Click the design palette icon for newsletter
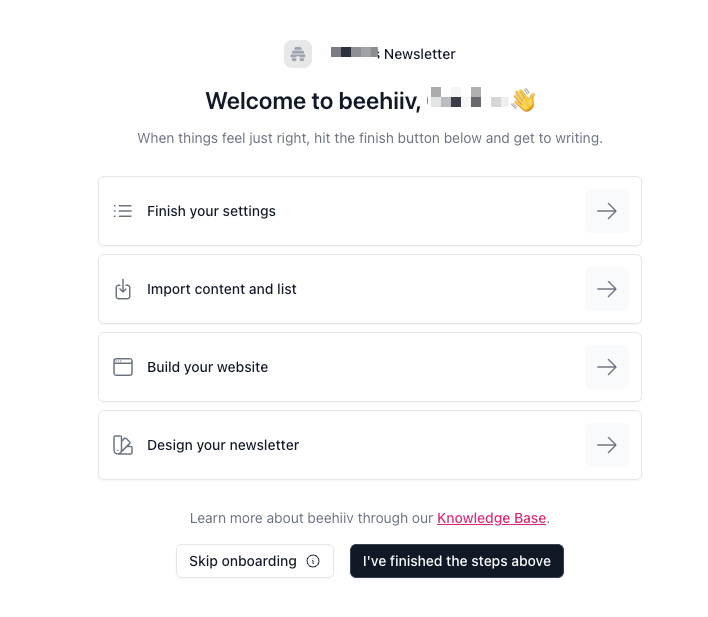The image size is (708, 617). click(x=123, y=445)
